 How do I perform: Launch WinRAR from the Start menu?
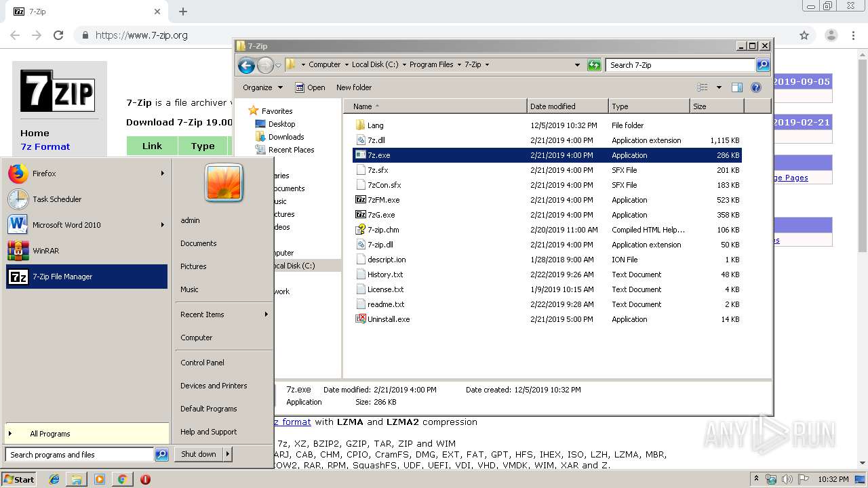coord(86,251)
